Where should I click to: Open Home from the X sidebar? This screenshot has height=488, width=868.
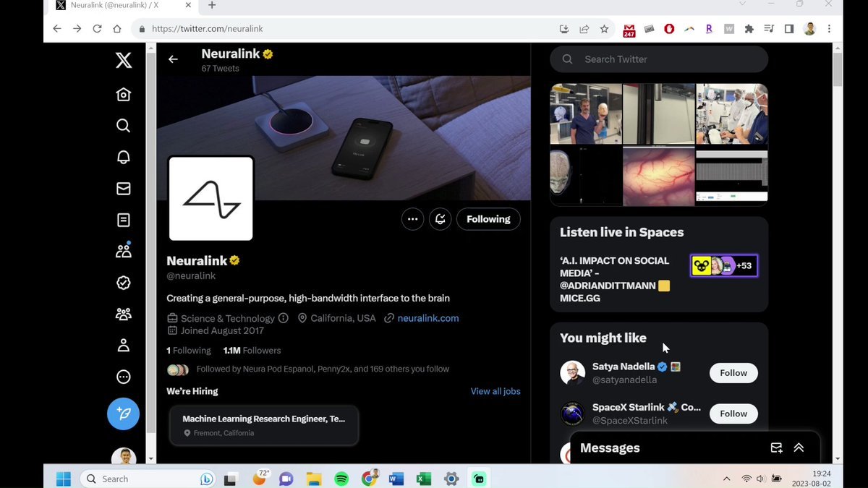pyautogui.click(x=124, y=95)
